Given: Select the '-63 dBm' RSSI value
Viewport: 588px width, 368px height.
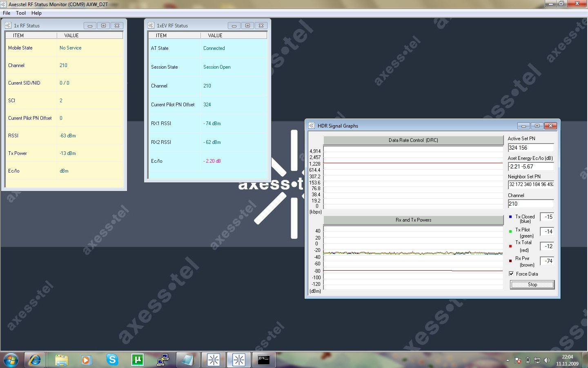Looking at the screenshot, I should pos(68,136).
